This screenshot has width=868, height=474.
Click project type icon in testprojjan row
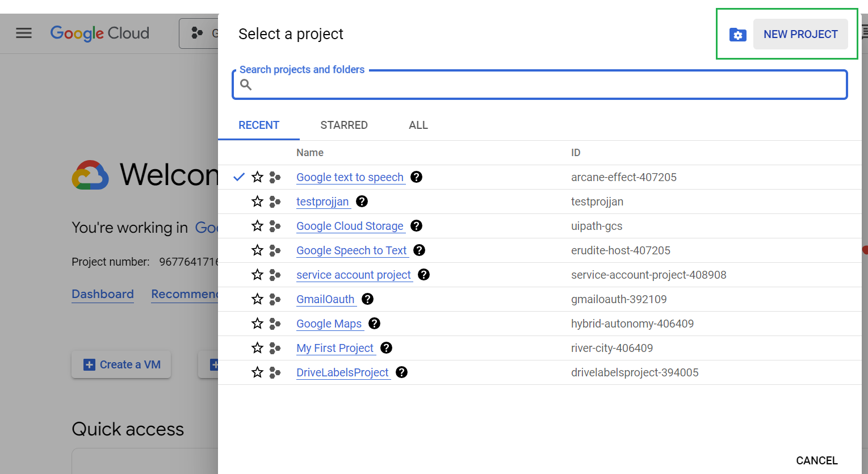click(x=275, y=202)
